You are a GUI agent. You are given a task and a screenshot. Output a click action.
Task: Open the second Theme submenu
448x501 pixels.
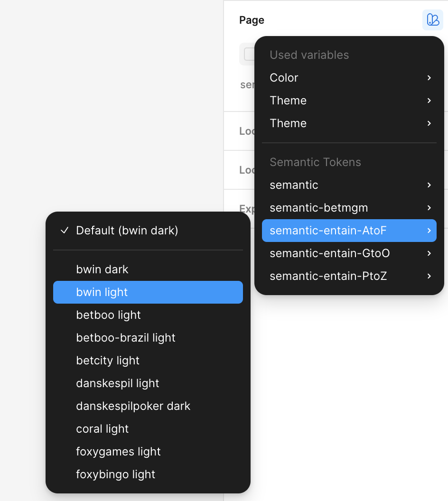(x=349, y=123)
